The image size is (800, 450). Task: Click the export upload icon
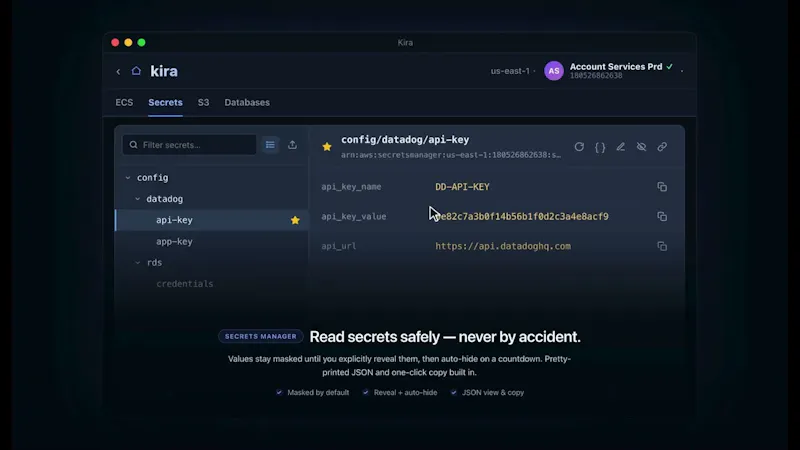[x=292, y=145]
